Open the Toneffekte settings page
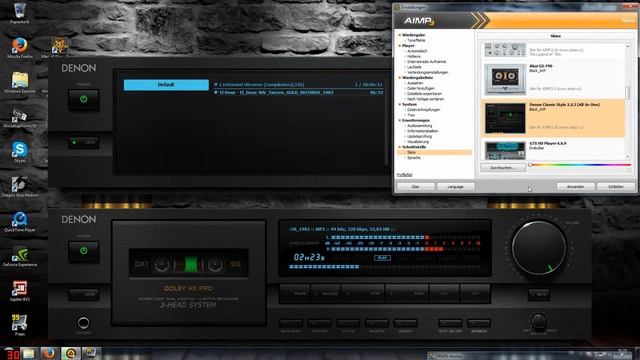 click(x=416, y=40)
